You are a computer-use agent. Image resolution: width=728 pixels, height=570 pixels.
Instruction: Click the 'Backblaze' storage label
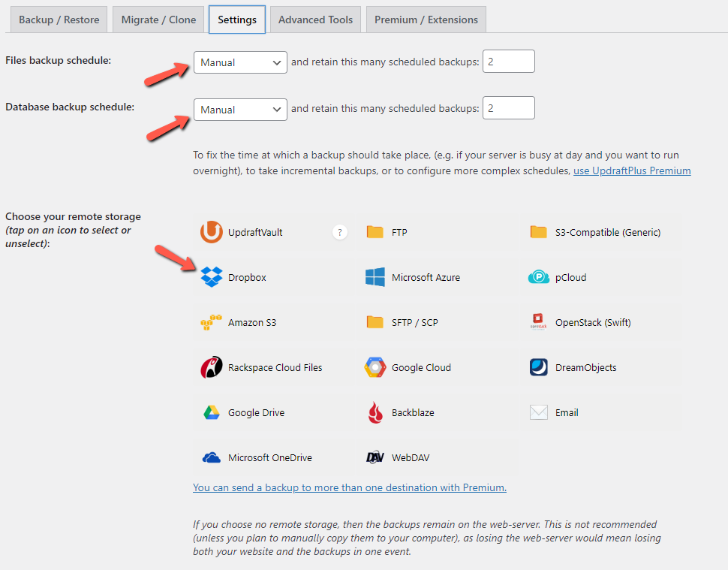pyautogui.click(x=413, y=412)
